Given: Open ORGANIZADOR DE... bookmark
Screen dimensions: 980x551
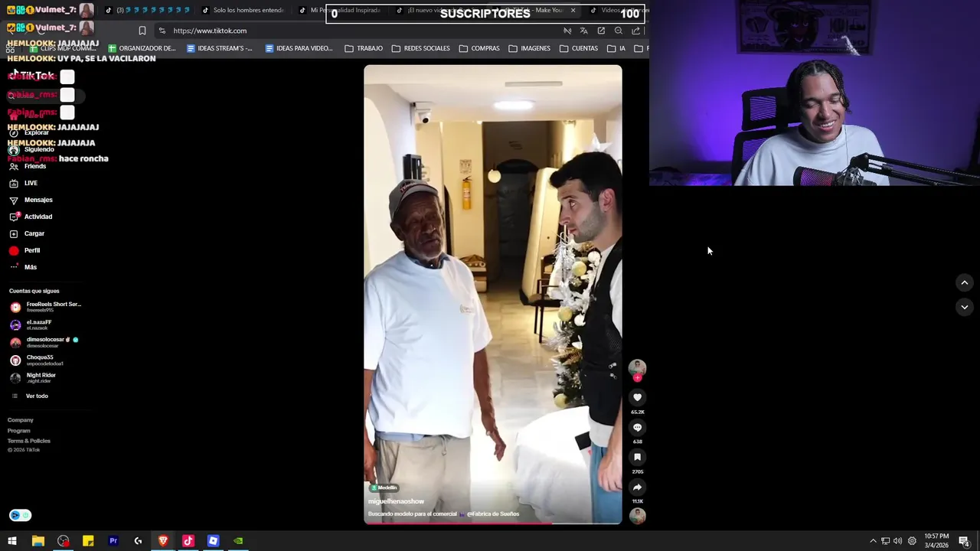Looking at the screenshot, I should click(x=142, y=48).
